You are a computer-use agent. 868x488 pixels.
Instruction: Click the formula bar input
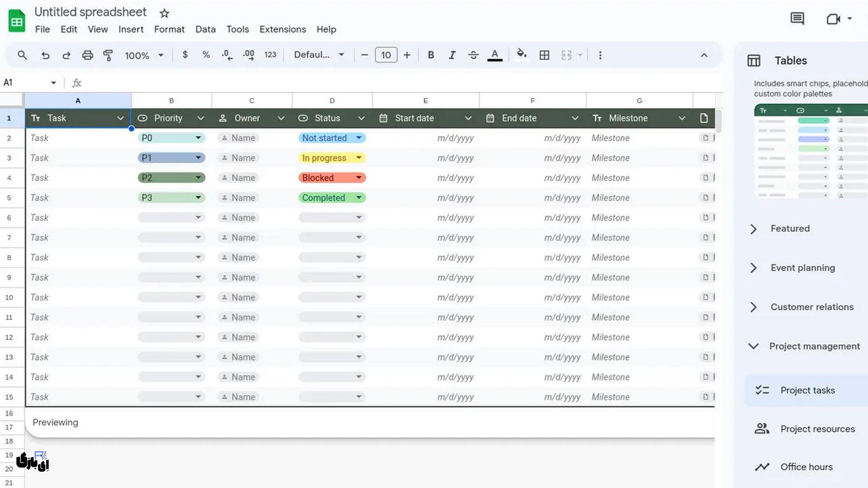(x=401, y=82)
